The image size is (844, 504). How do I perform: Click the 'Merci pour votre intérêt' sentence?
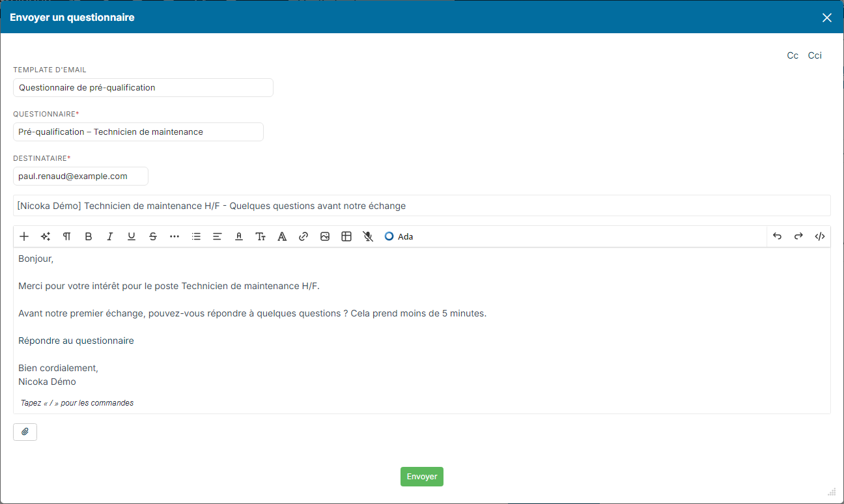coord(169,286)
